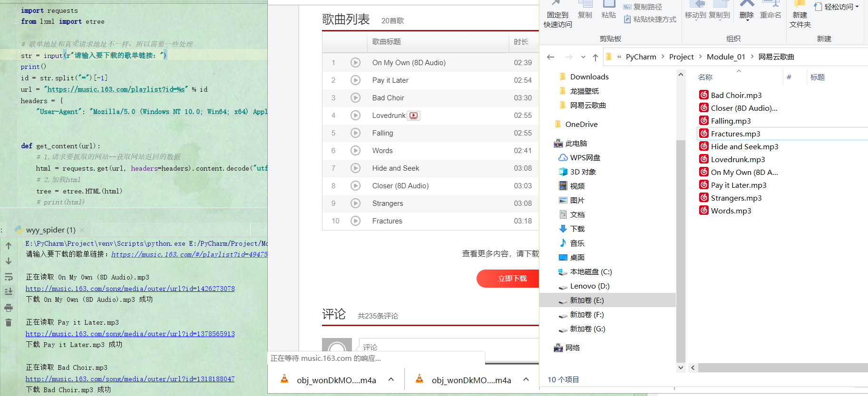868x396 pixels.
Task: Play the song Bad Choir
Action: pos(355,98)
